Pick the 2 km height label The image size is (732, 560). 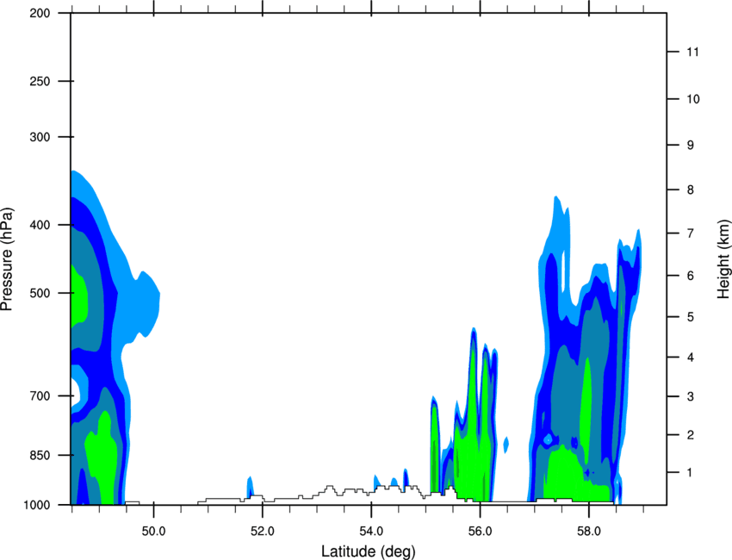click(691, 435)
